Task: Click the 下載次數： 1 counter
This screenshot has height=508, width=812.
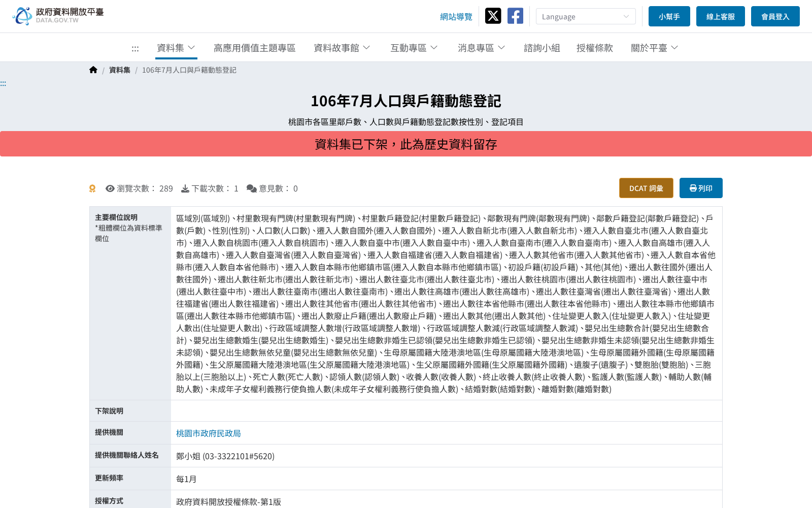Action: (210, 188)
